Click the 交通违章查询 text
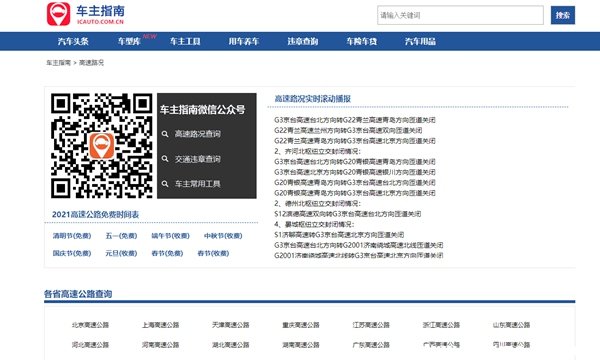The image size is (600, 360). click(197, 159)
